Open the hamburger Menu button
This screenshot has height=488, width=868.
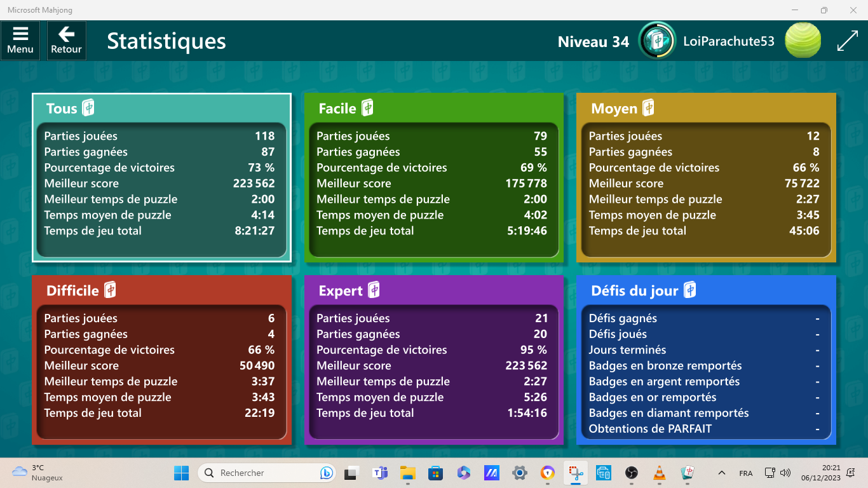coord(20,41)
